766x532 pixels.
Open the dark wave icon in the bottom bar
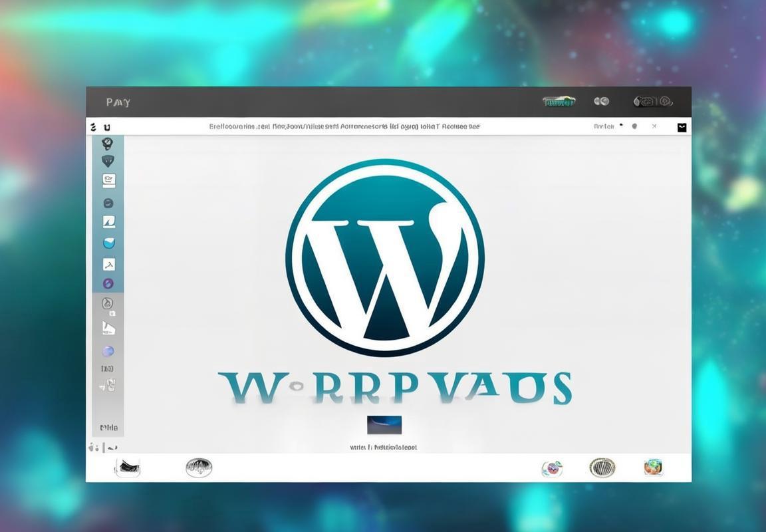[x=128, y=468]
